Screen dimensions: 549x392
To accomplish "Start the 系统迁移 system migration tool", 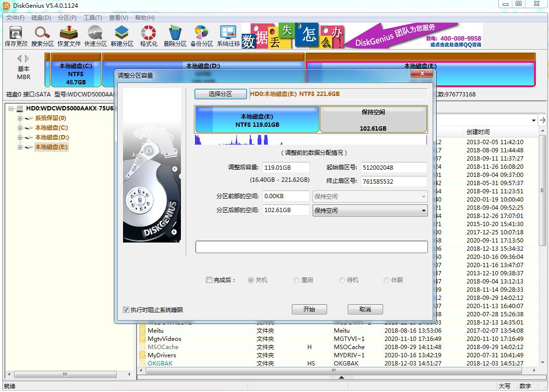I will click(228, 36).
